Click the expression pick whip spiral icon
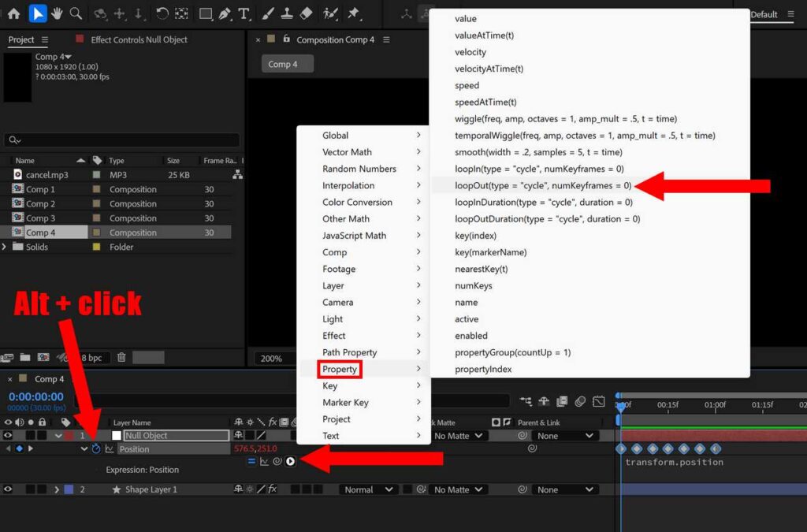This screenshot has width=807, height=532. point(277,461)
